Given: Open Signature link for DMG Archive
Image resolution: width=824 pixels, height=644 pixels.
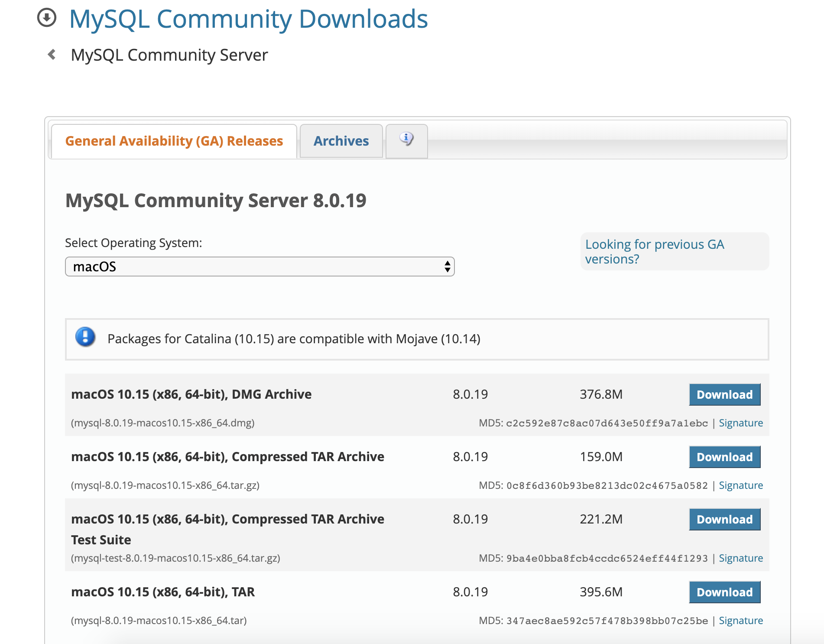Looking at the screenshot, I should click(740, 423).
